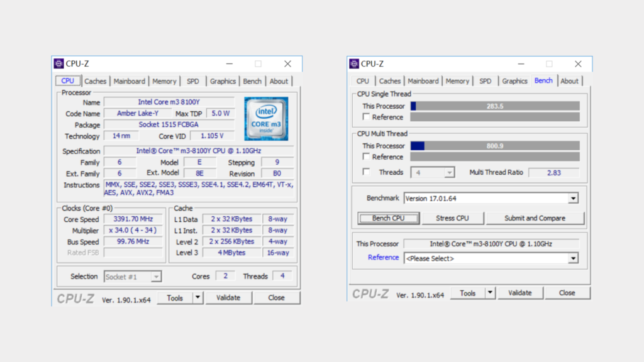
Task: Check the Reference box under CPU Multi Thread
Action: 366,156
